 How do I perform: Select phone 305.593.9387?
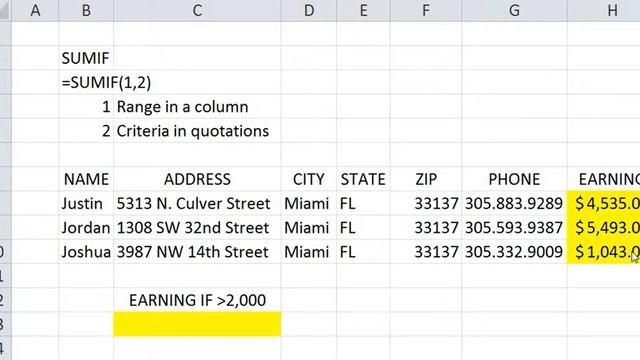(514, 227)
